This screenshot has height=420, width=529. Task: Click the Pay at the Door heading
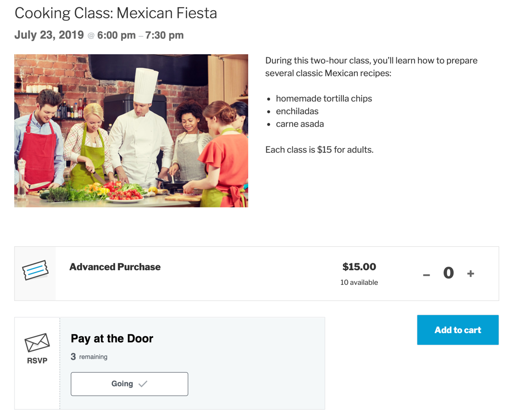[x=112, y=339]
